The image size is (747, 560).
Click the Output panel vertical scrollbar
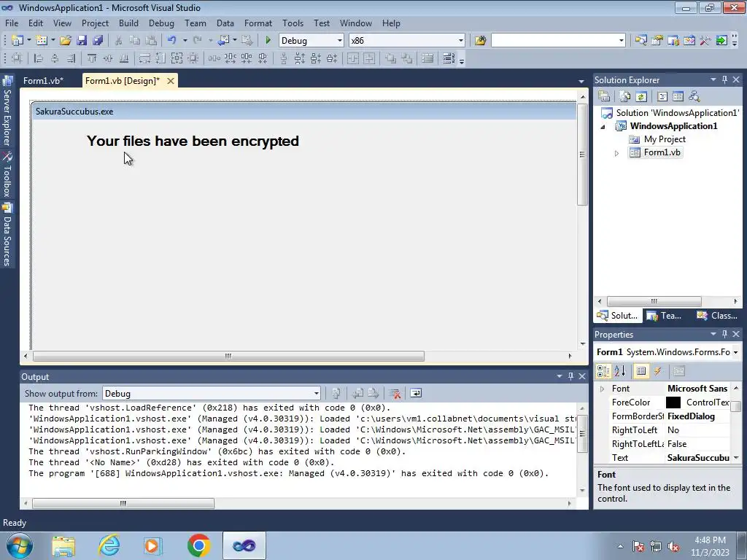coord(582,449)
